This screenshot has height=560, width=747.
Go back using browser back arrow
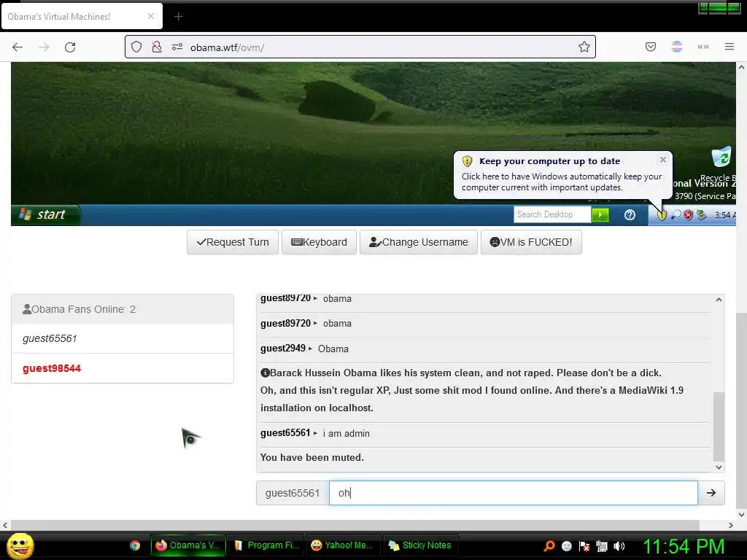pos(18,47)
